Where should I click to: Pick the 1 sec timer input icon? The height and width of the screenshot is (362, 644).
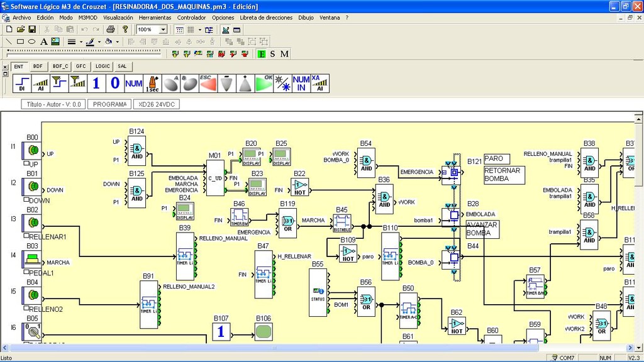(153, 82)
